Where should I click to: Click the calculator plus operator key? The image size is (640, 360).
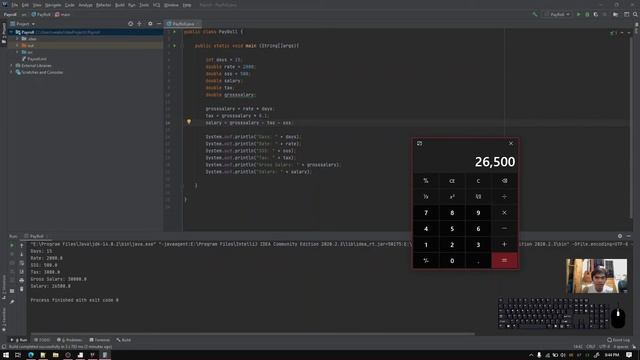coord(504,244)
